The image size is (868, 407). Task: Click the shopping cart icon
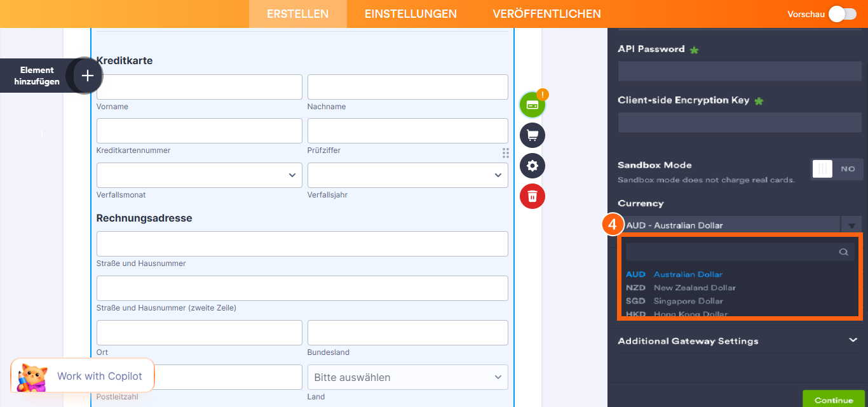532,135
